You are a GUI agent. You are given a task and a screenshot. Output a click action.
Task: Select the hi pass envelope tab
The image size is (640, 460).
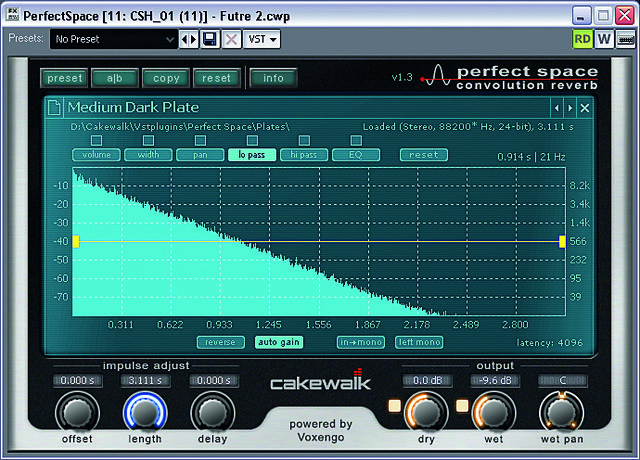304,155
